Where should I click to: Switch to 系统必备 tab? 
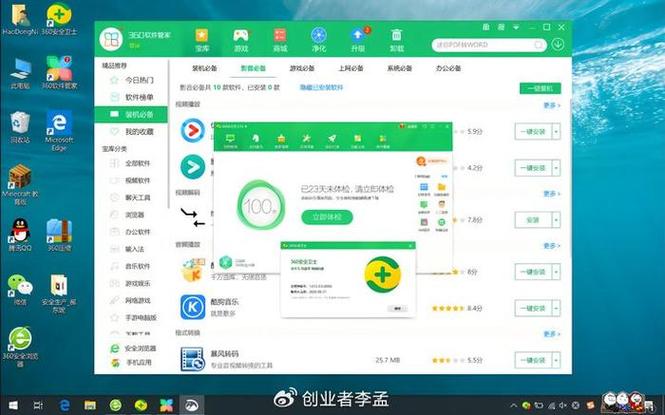pos(400,68)
